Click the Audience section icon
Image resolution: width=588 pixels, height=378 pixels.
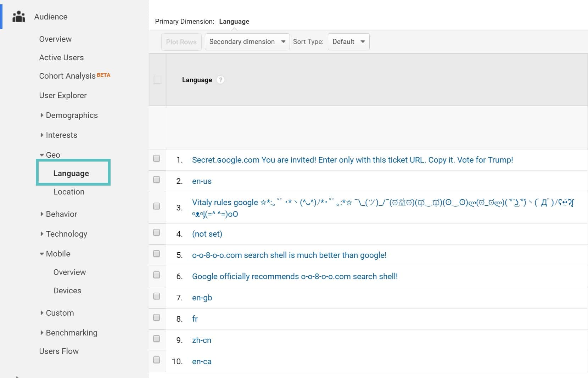click(18, 16)
